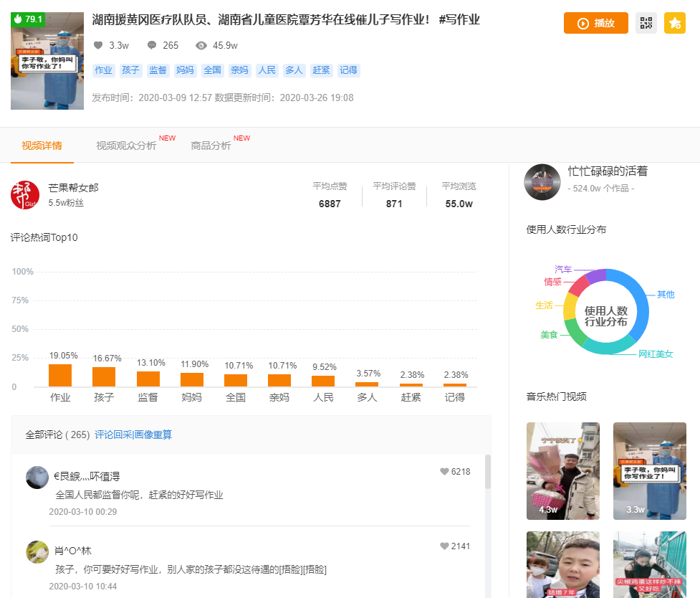Open the QR code icon
The image size is (700, 598).
click(646, 23)
